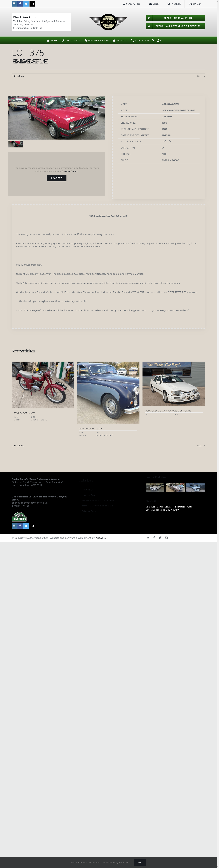Open How to Buy footer link
Screen dimensions: 219x868
point(88,495)
